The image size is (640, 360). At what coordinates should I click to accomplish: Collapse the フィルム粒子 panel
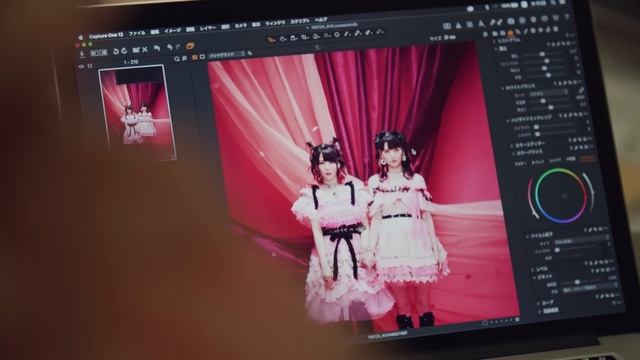click(527, 236)
